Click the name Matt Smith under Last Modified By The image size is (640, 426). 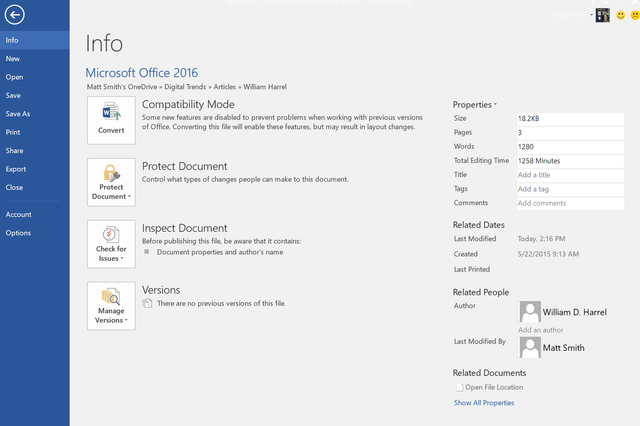point(563,348)
